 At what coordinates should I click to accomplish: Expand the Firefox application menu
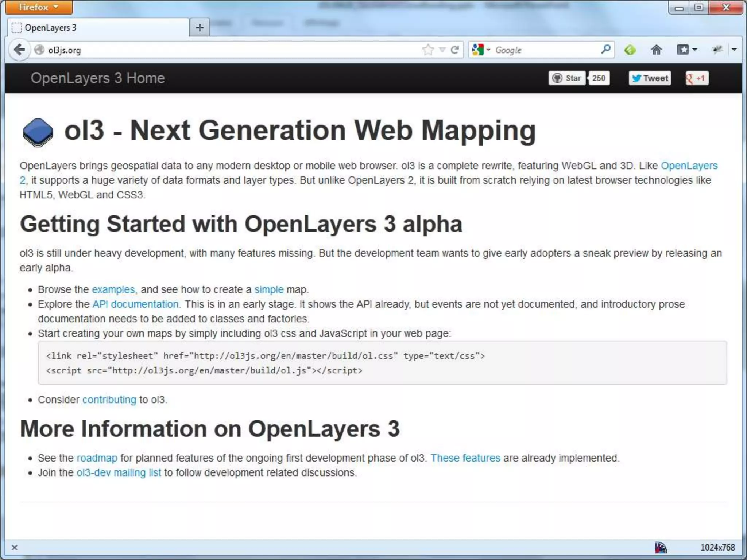point(39,7)
